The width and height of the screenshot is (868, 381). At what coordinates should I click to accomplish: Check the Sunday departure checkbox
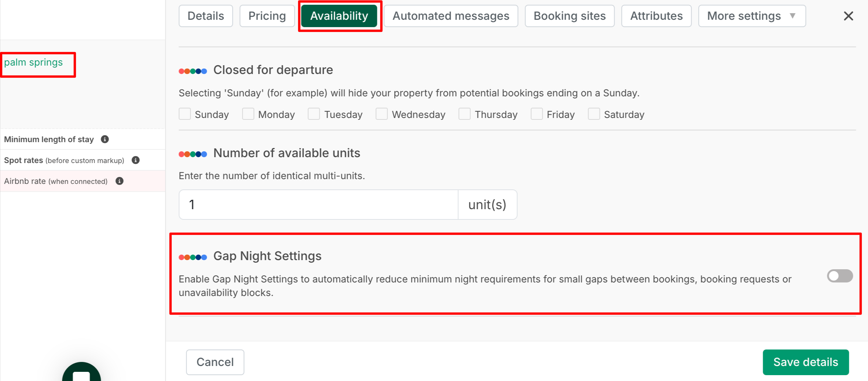coord(185,114)
